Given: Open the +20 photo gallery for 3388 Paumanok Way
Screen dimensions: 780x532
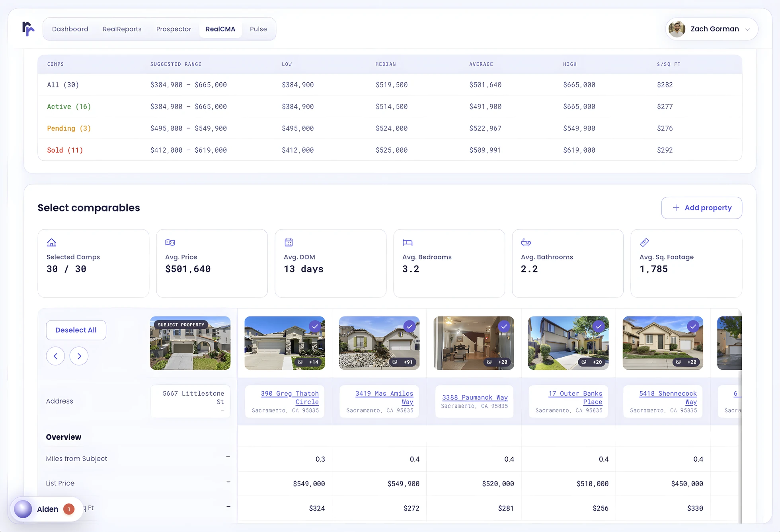Looking at the screenshot, I should pyautogui.click(x=497, y=362).
